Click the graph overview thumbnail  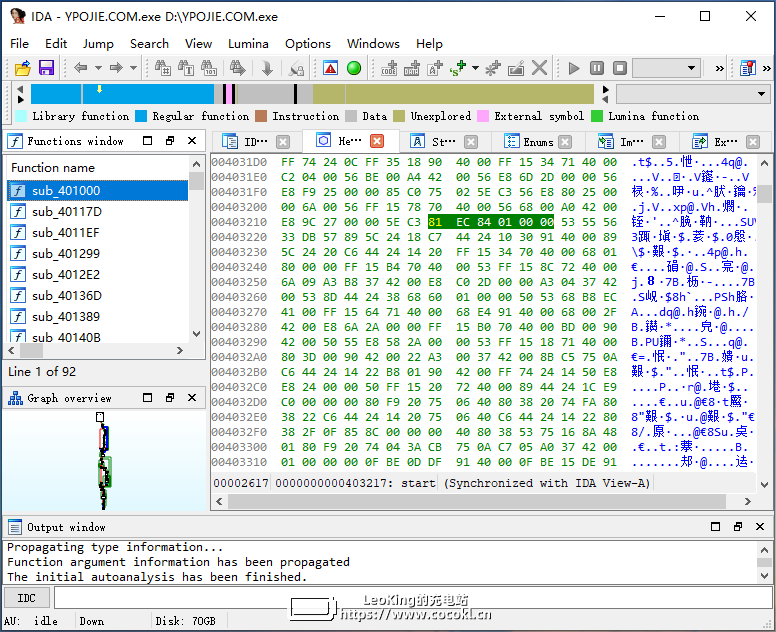pos(104,460)
